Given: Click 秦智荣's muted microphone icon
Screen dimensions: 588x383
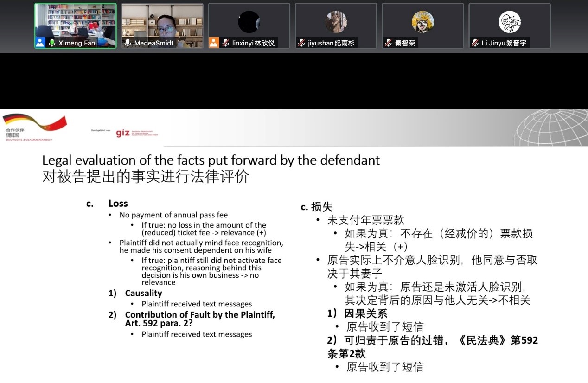Looking at the screenshot, I should click(x=388, y=43).
